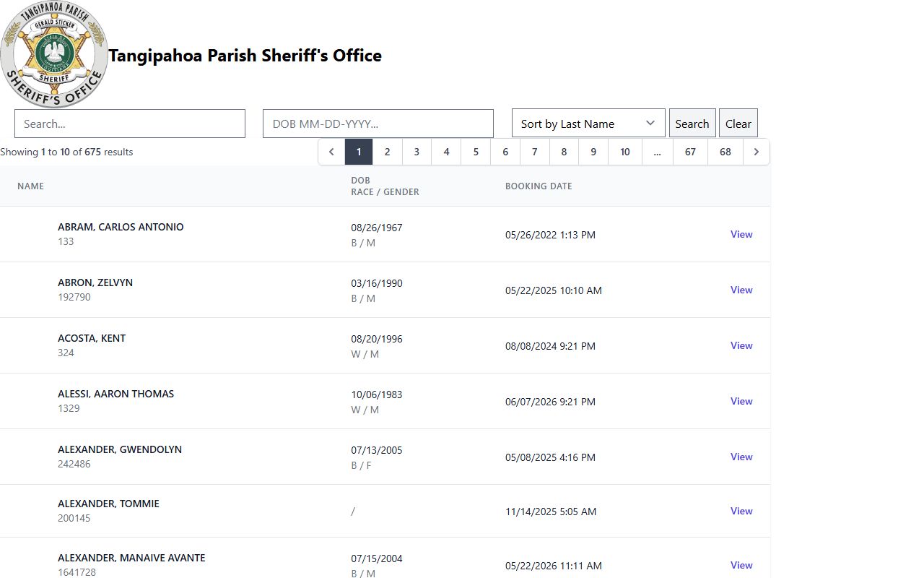Image resolution: width=924 pixels, height=578 pixels.
Task: View record for ALEXANDER, TOMMIE
Action: point(741,511)
